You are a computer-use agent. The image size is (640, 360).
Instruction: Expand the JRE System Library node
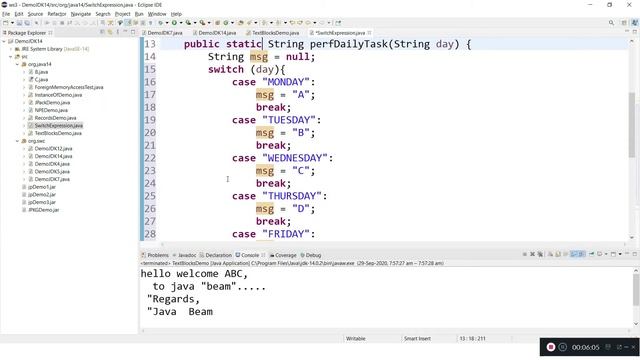click(x=11, y=49)
